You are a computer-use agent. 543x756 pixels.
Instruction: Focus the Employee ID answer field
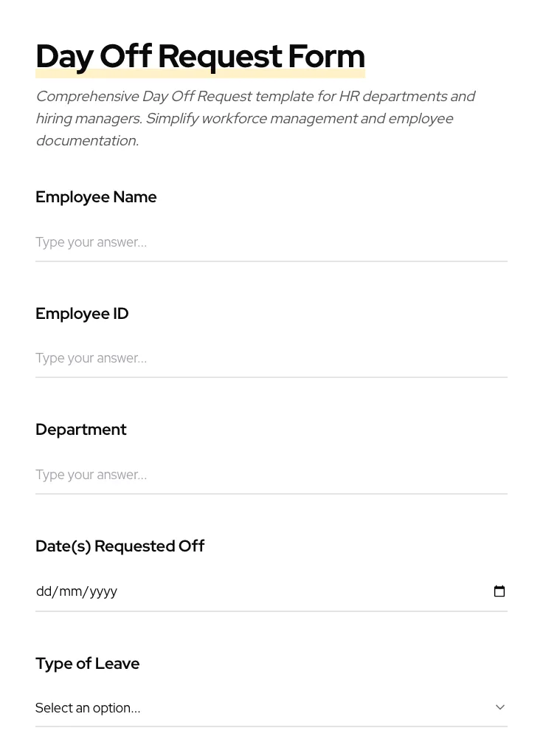271,358
